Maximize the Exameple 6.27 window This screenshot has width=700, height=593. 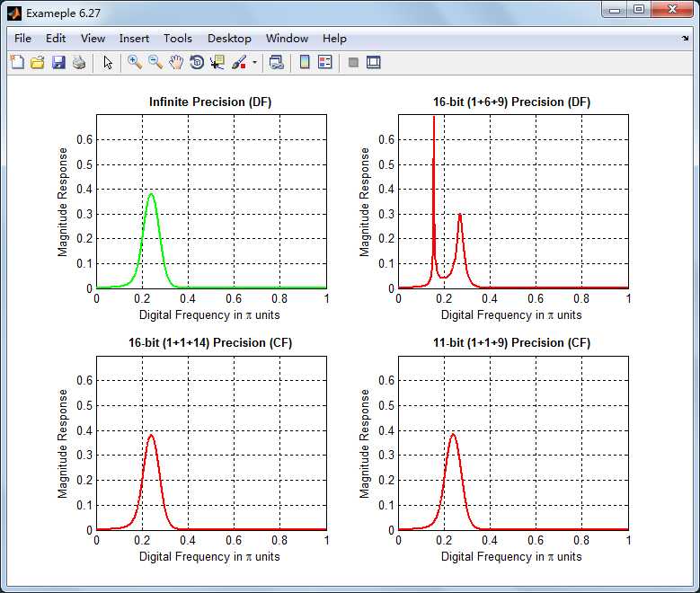click(639, 10)
